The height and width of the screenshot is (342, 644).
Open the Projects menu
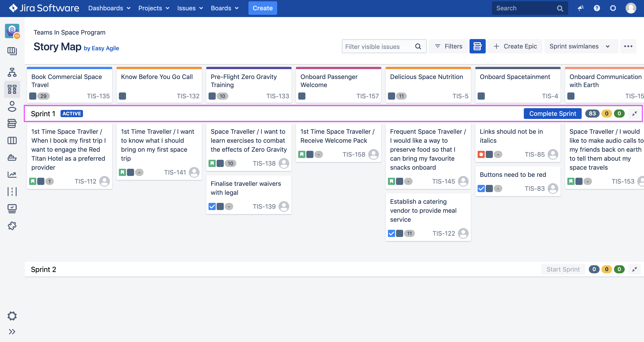point(154,8)
